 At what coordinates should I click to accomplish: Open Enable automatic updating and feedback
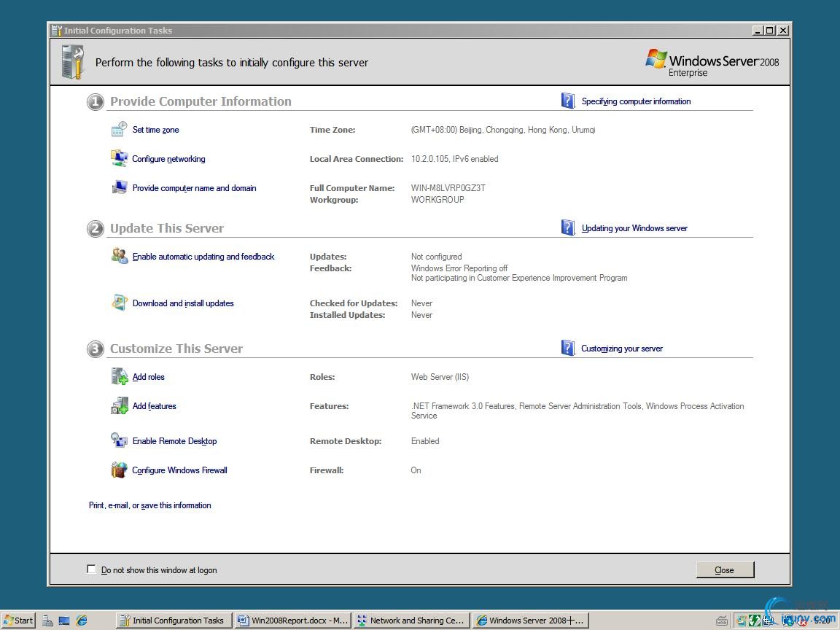point(203,257)
